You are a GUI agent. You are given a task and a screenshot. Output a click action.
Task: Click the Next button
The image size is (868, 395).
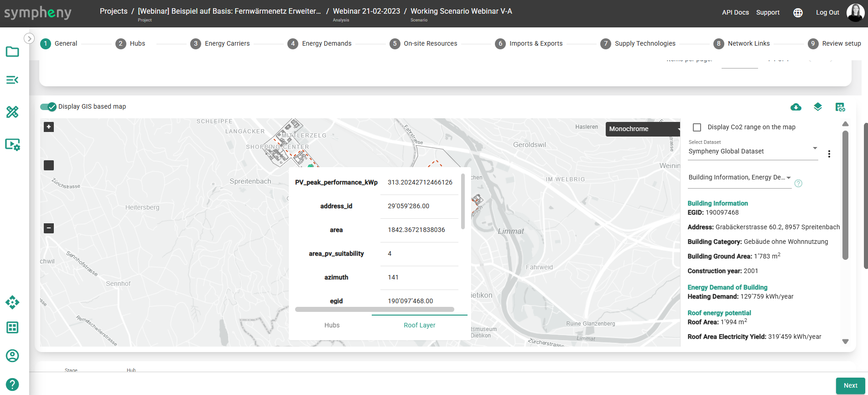(850, 385)
